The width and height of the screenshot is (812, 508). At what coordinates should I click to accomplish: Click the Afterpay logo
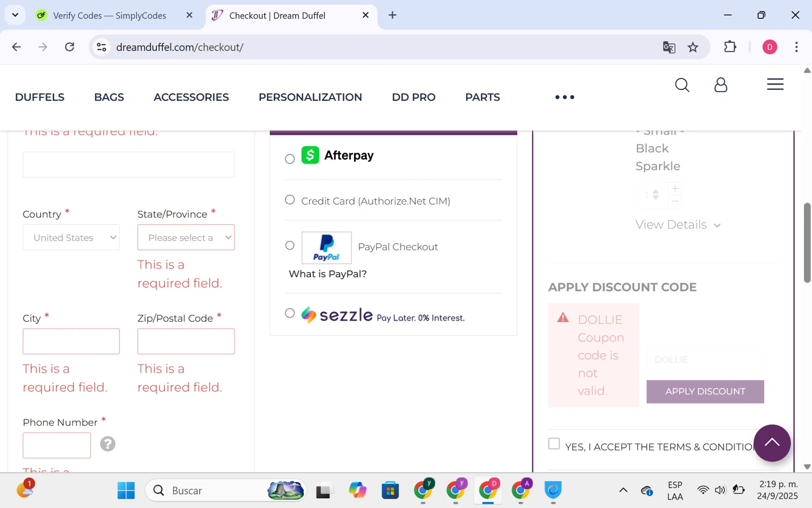(x=337, y=155)
